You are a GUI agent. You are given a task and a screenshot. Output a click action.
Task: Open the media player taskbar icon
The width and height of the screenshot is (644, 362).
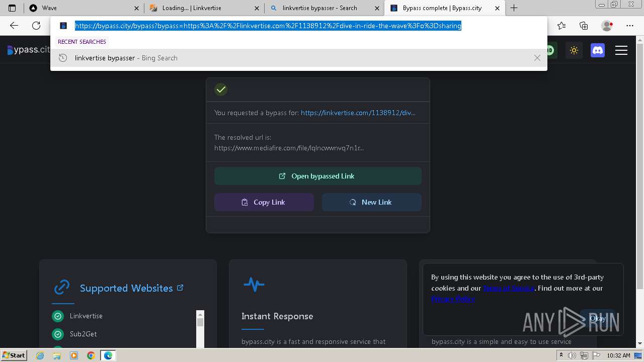pos(74,355)
